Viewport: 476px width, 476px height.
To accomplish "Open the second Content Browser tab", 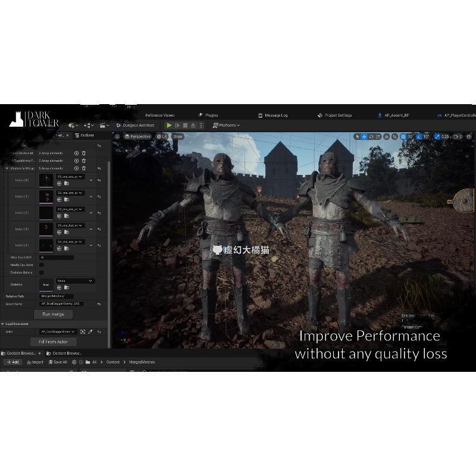I will tap(64, 353).
